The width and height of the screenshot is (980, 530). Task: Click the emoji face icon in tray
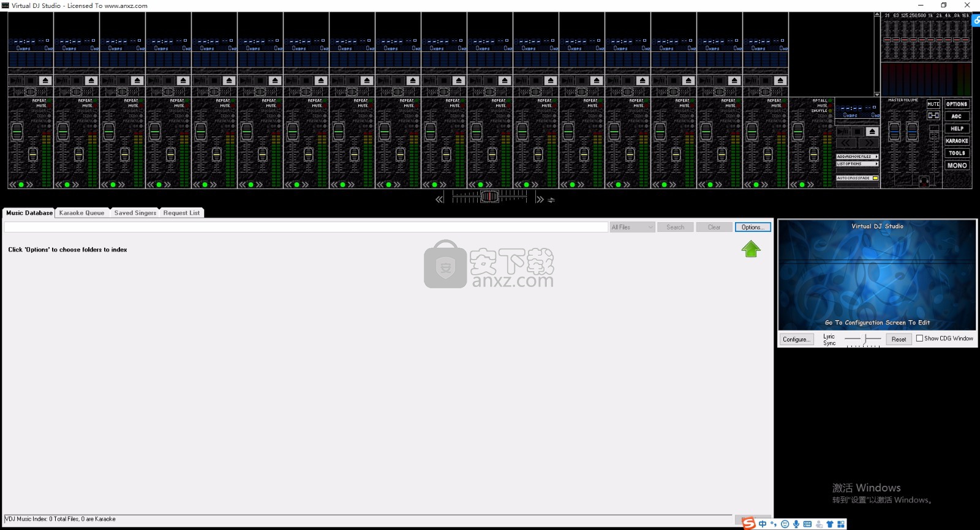point(785,524)
